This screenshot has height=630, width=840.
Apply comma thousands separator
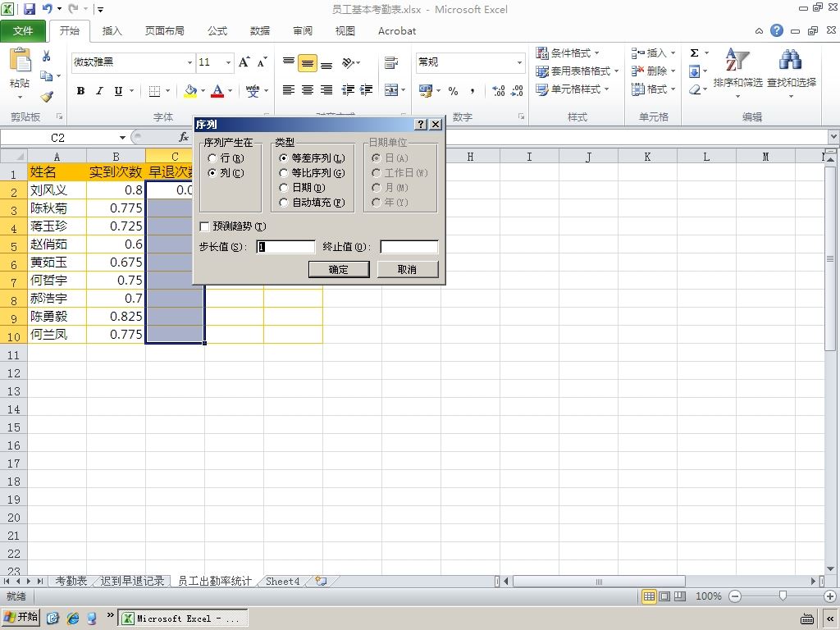coord(472,91)
